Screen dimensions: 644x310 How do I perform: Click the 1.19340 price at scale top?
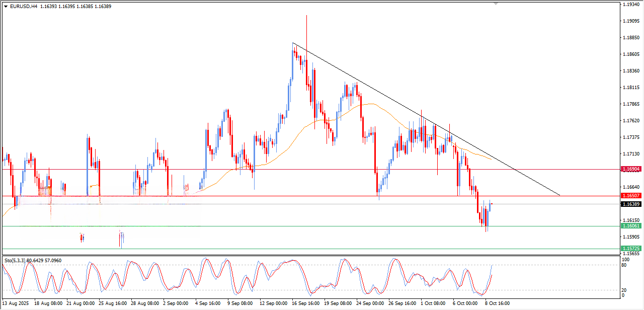[x=631, y=5]
